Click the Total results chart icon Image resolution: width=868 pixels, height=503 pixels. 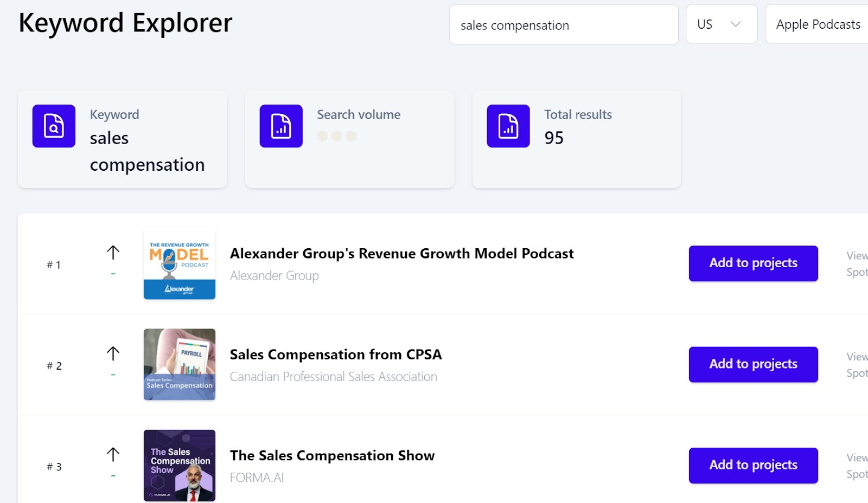click(508, 126)
